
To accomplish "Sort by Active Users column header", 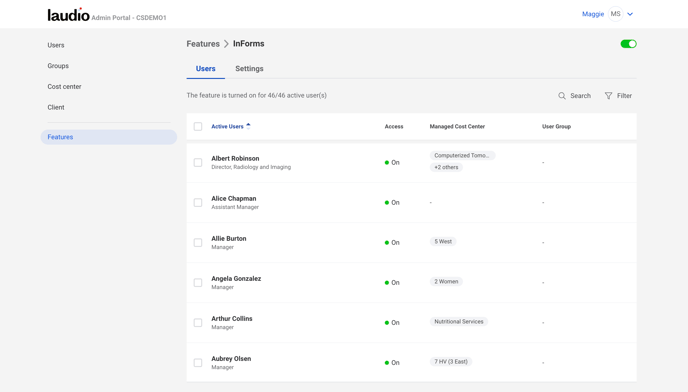I will coord(227,126).
